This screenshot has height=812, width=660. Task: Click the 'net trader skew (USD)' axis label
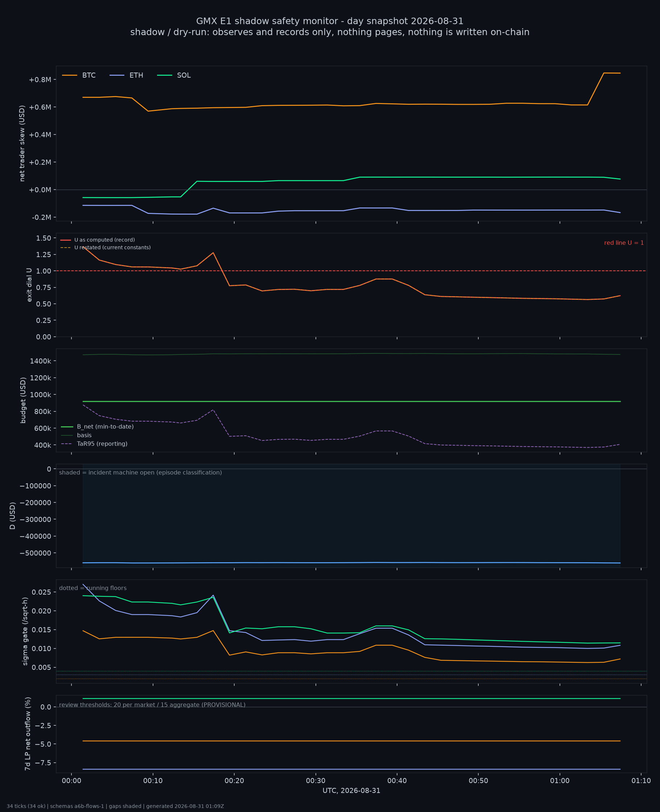pos(22,143)
